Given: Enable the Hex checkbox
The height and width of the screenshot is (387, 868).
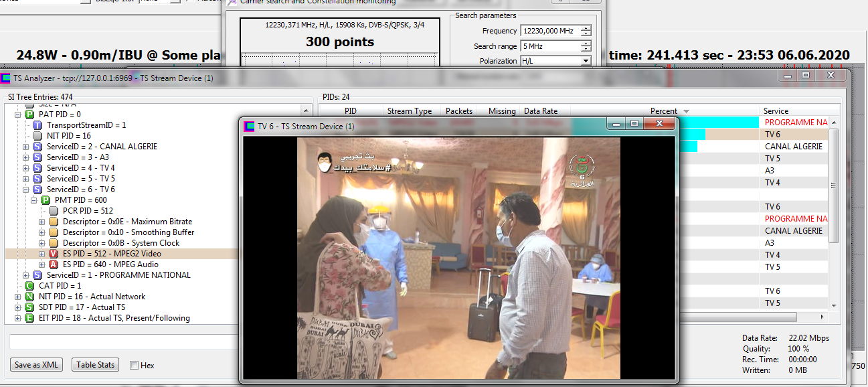Looking at the screenshot, I should coord(134,366).
